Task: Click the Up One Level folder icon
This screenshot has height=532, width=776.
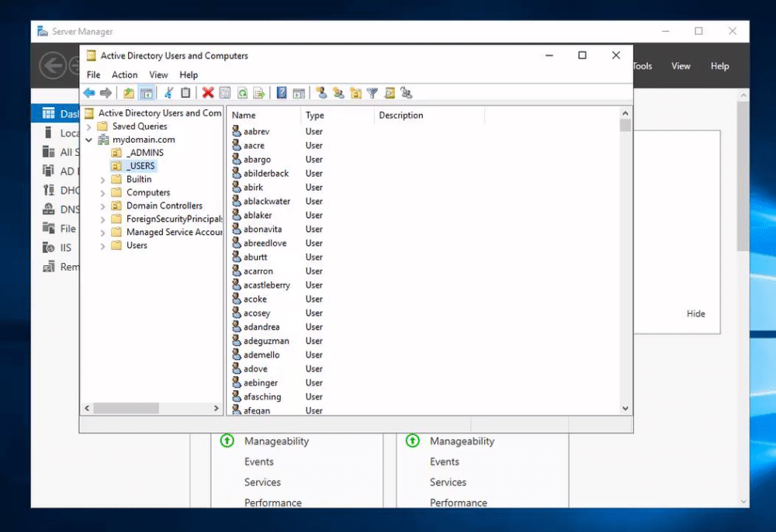Action: [129, 93]
